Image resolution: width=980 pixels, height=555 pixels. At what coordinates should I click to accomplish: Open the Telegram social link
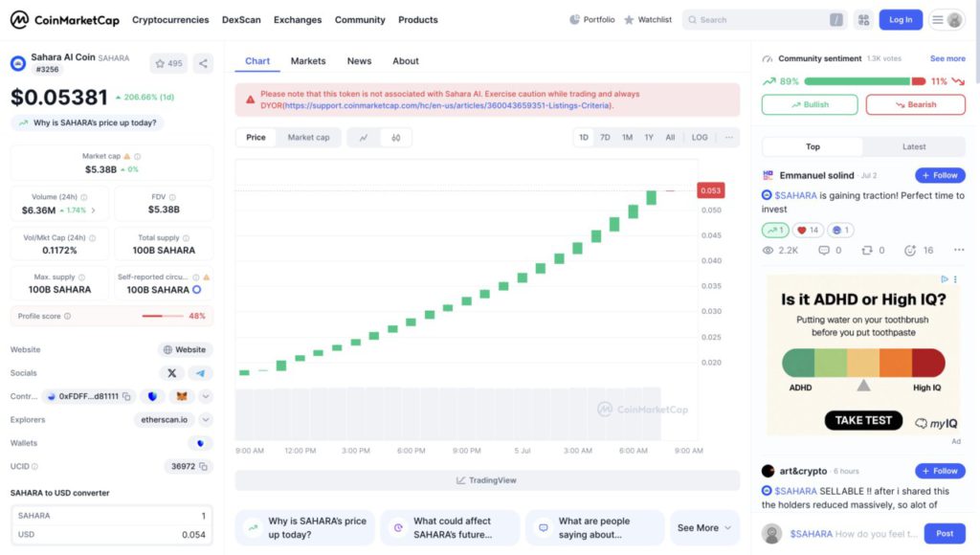200,373
